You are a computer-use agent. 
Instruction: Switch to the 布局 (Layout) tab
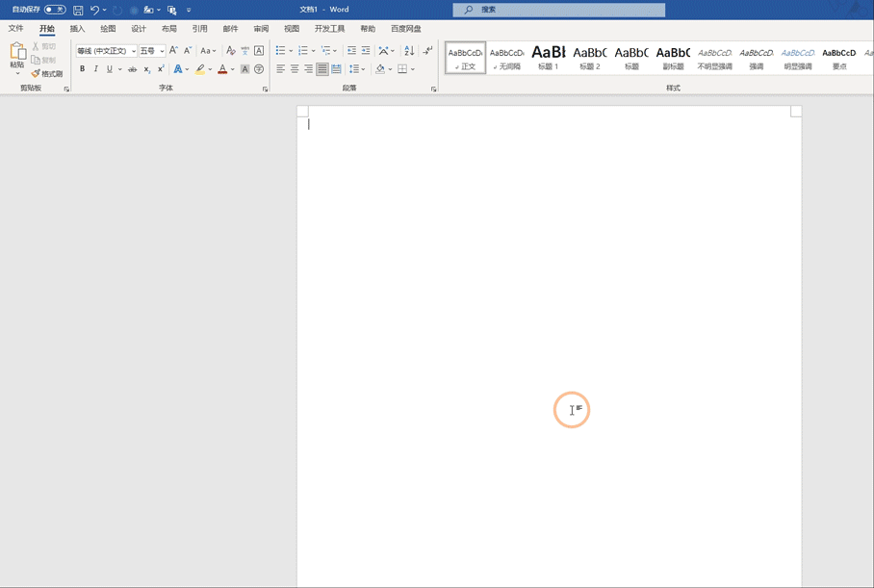(x=168, y=29)
